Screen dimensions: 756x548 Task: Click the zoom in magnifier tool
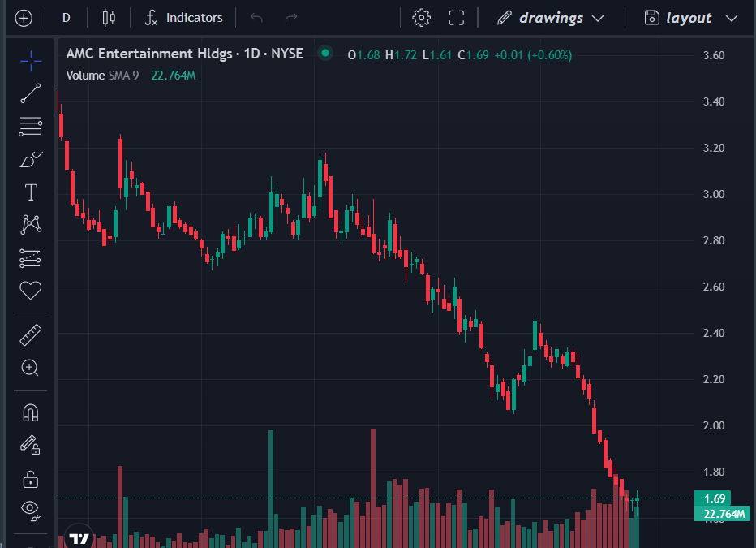coord(31,368)
